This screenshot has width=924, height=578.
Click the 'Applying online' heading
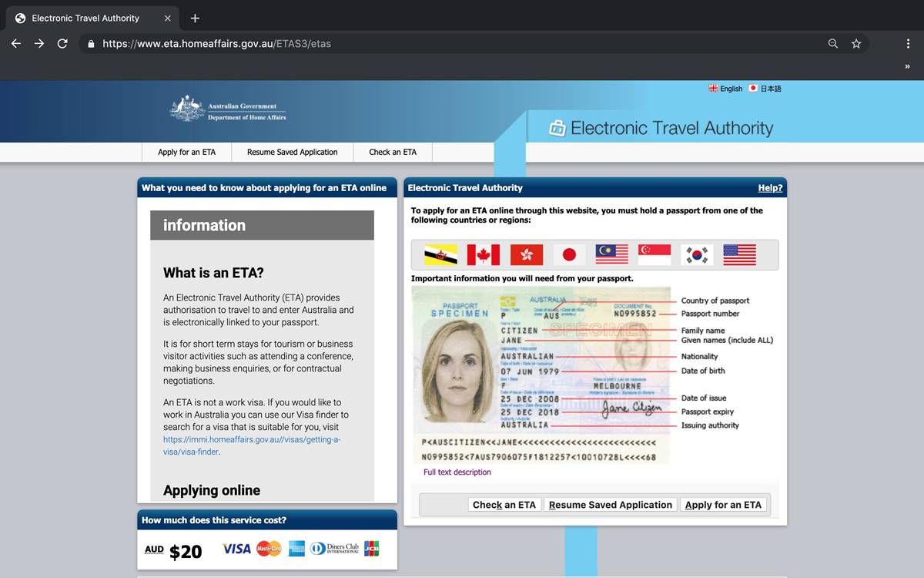212,490
